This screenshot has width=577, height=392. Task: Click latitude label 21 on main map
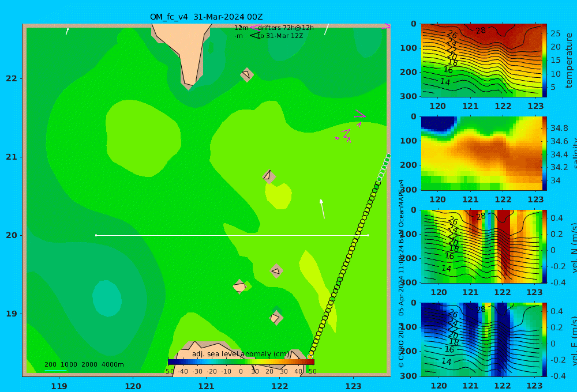pyautogui.click(x=12, y=157)
